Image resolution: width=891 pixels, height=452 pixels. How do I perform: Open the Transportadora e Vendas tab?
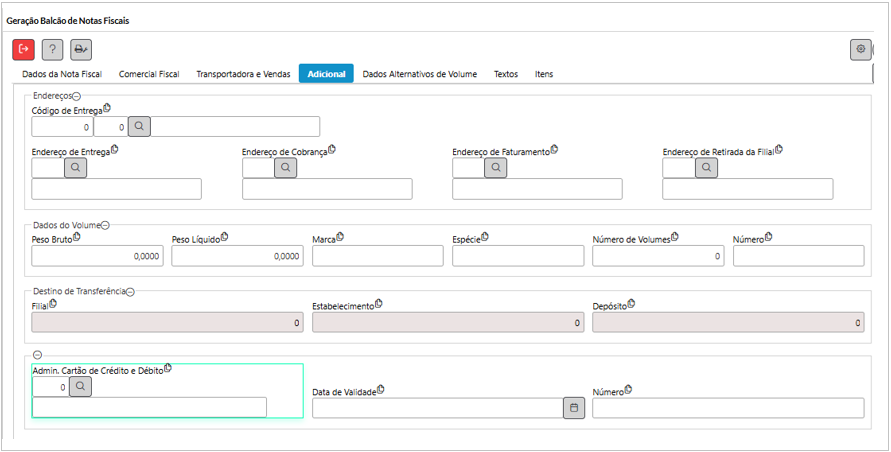coord(243,74)
